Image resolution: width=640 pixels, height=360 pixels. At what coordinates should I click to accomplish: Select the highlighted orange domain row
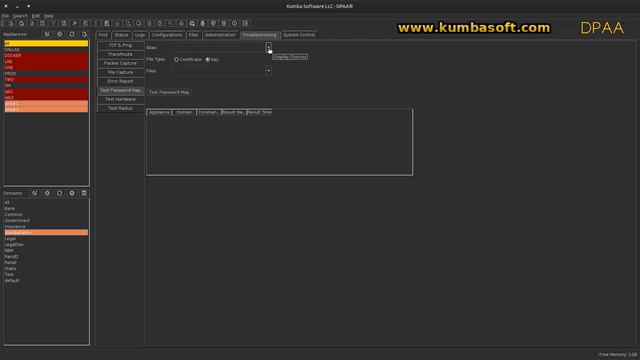click(46, 232)
